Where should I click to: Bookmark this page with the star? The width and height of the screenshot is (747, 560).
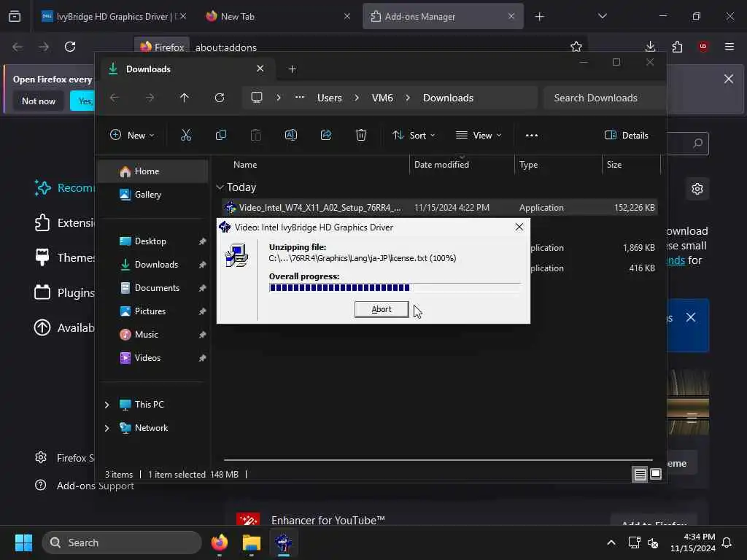click(576, 47)
